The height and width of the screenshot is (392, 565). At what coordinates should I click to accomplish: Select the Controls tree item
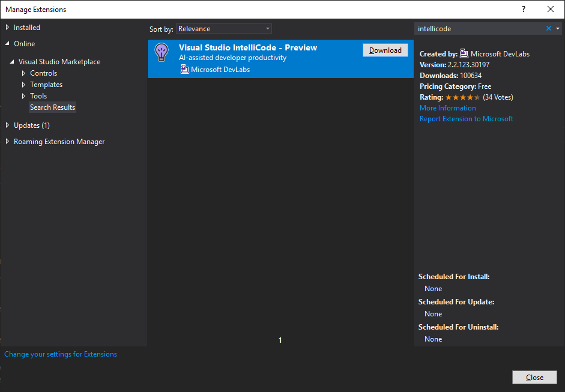point(44,73)
